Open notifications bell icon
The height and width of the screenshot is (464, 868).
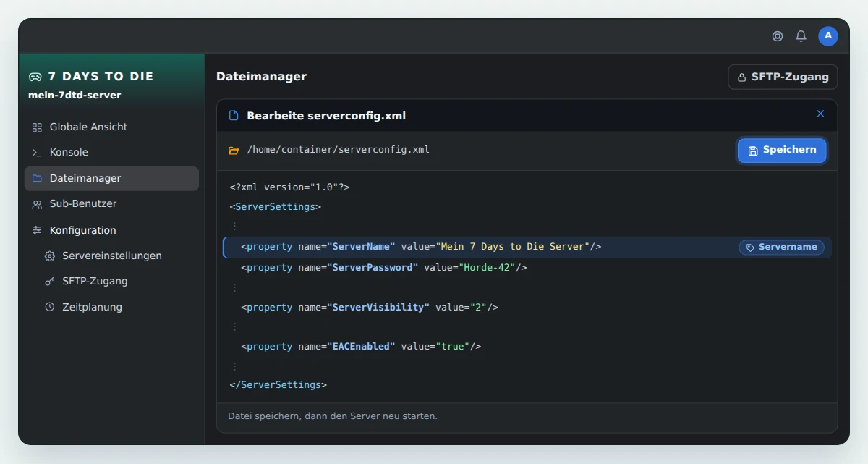point(801,36)
